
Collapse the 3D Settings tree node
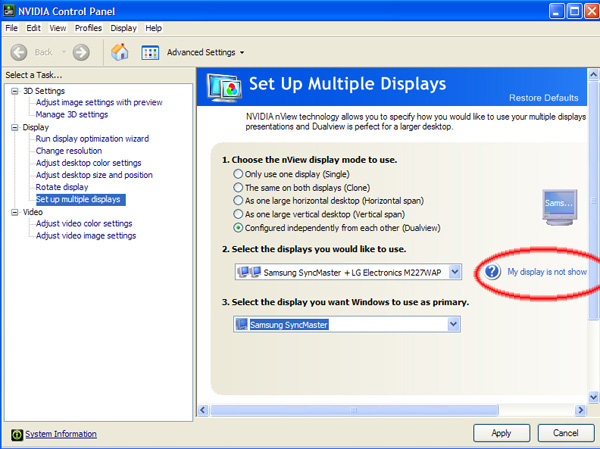coord(15,91)
